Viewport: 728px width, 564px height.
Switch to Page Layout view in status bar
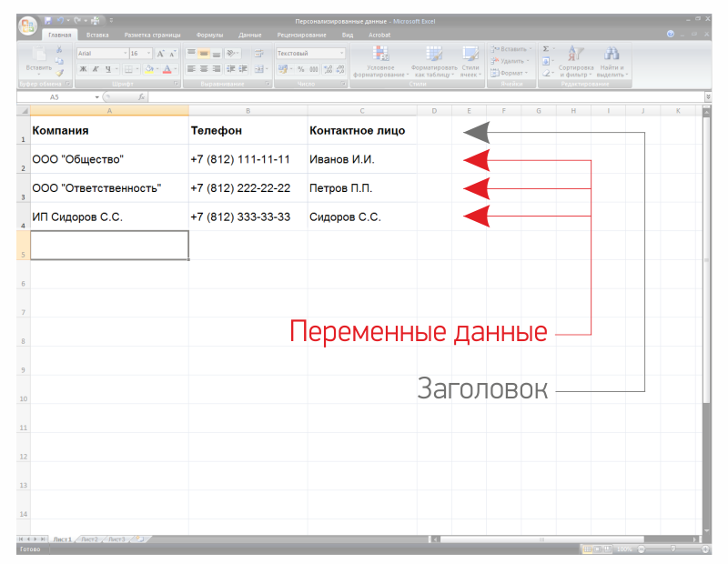(x=597, y=549)
